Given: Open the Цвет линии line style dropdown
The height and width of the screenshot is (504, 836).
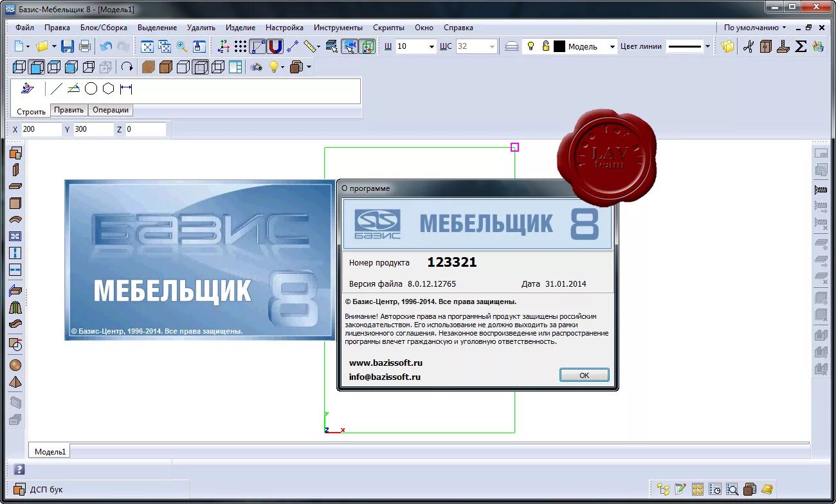Looking at the screenshot, I should (x=707, y=47).
